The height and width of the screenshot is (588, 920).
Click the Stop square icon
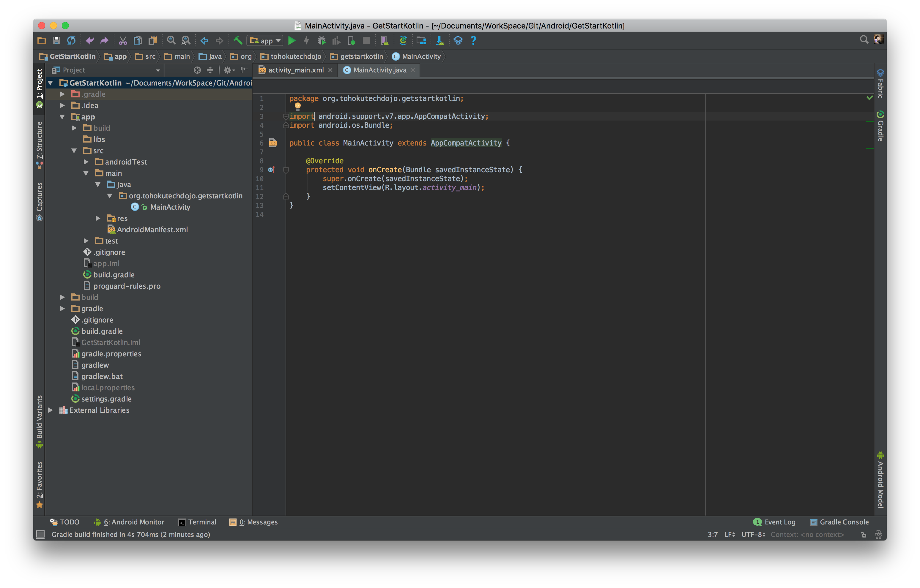pyautogui.click(x=366, y=40)
